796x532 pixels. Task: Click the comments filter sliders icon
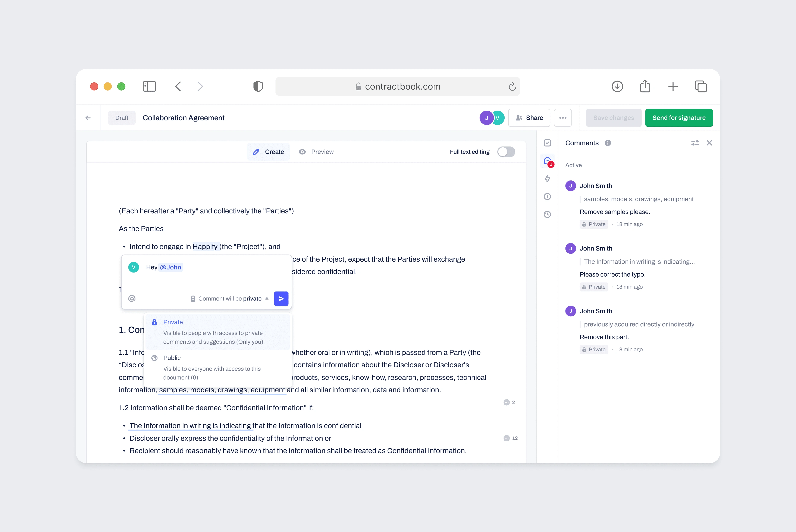[x=695, y=143]
